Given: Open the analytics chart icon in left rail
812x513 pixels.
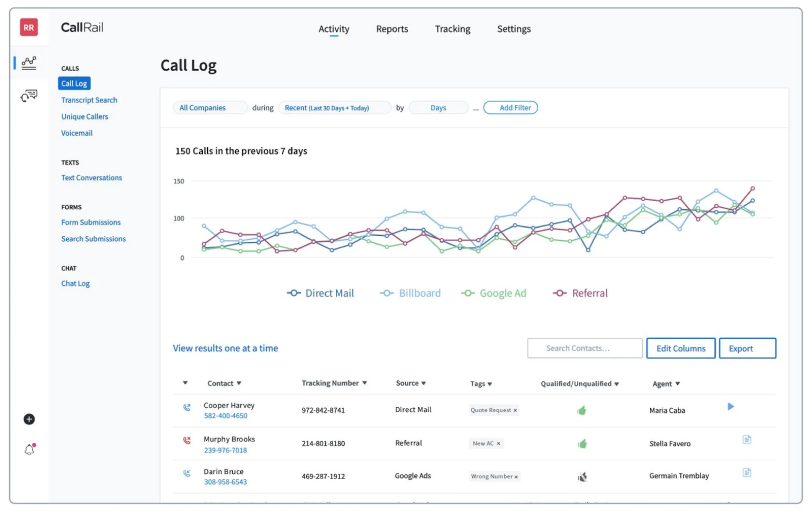Looking at the screenshot, I should pos(29,62).
